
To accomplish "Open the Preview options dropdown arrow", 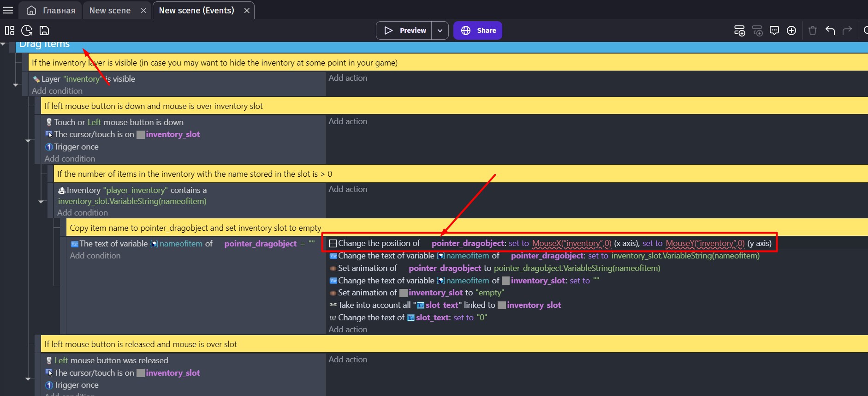I will [440, 30].
